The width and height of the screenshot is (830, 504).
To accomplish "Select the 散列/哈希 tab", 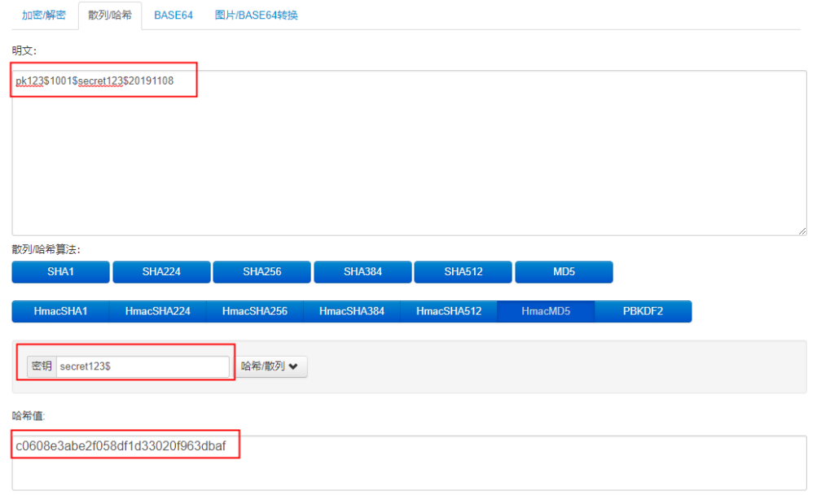I will point(110,15).
